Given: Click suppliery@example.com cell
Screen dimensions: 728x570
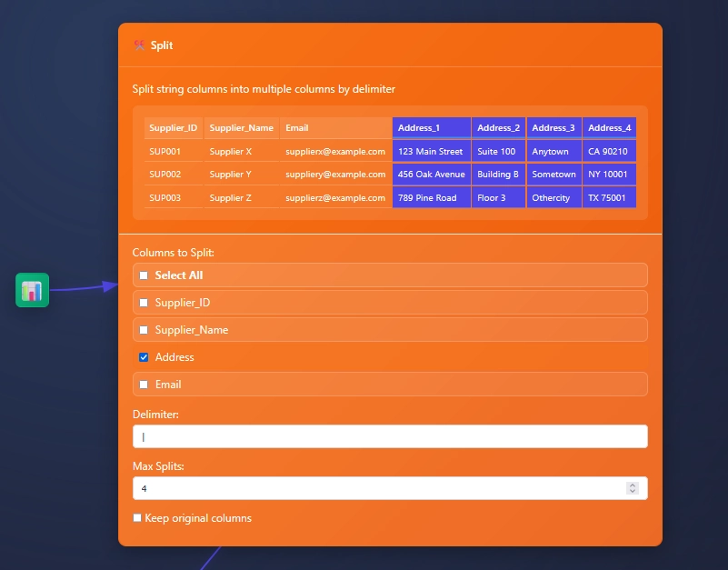Looking at the screenshot, I should click(335, 175).
